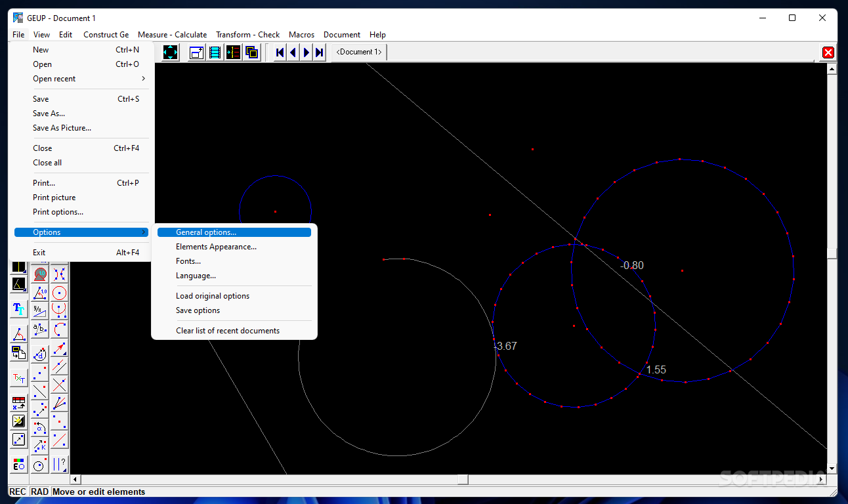
Task: Choose New from the File menu
Action: (x=81, y=50)
